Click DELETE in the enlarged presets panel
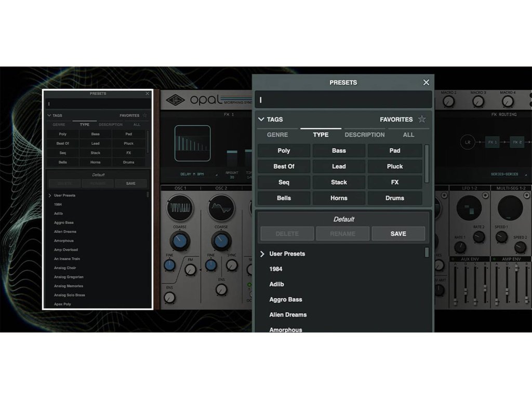 pyautogui.click(x=287, y=234)
